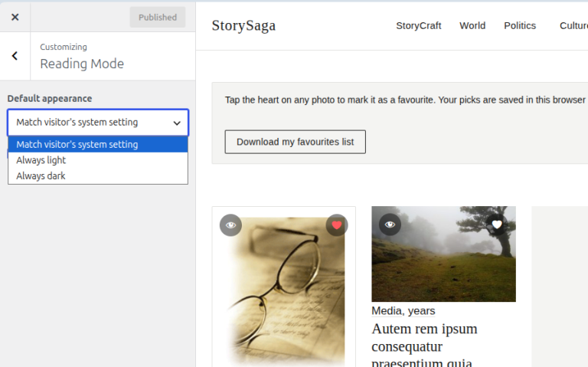Screen dimensions: 588x367
Task: Open the Politics menu item
Action: point(520,25)
